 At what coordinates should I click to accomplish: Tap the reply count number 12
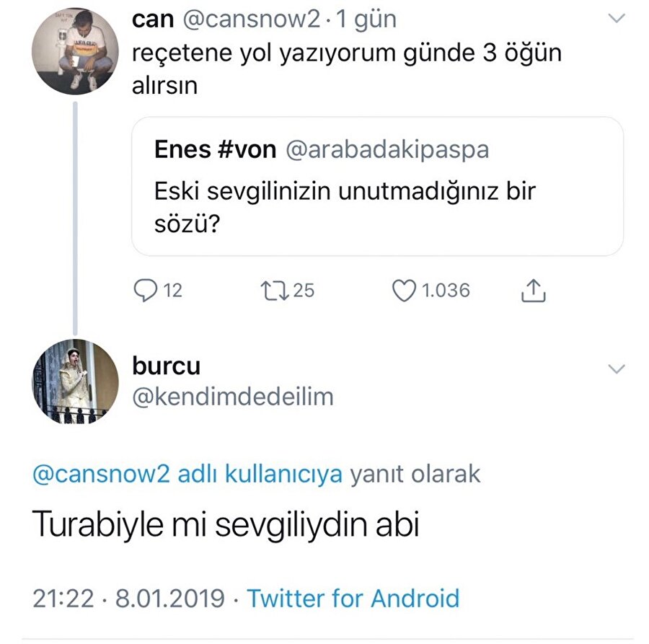click(x=173, y=291)
